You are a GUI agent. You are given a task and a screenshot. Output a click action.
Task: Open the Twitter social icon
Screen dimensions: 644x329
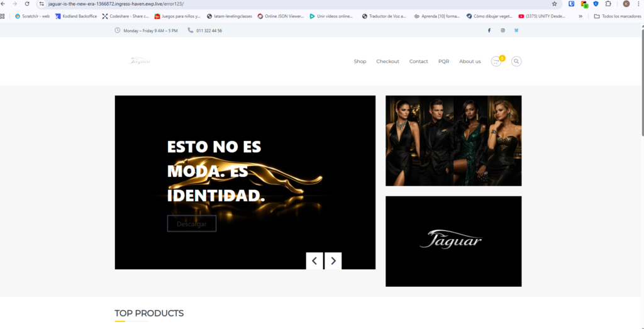click(x=516, y=30)
